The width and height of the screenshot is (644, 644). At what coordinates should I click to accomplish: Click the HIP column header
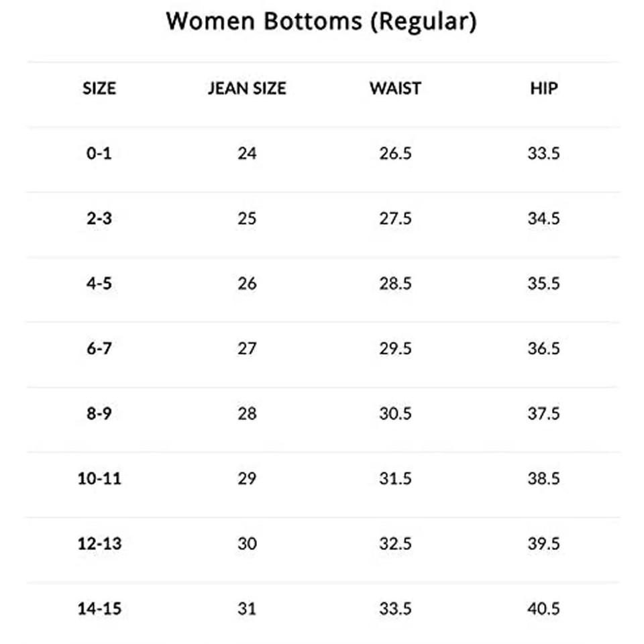pos(544,89)
